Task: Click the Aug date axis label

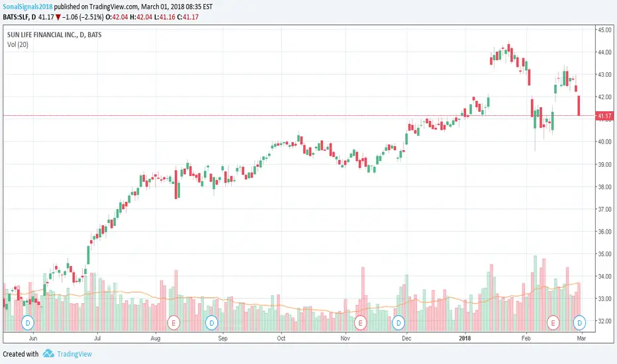Action: (x=156, y=338)
